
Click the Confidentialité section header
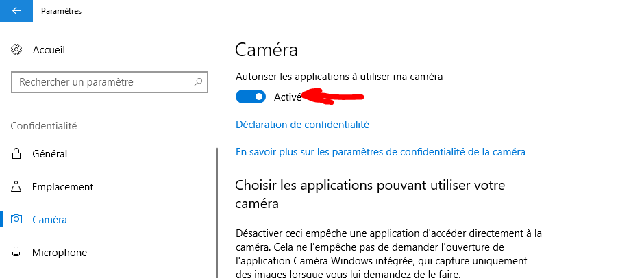click(x=44, y=126)
